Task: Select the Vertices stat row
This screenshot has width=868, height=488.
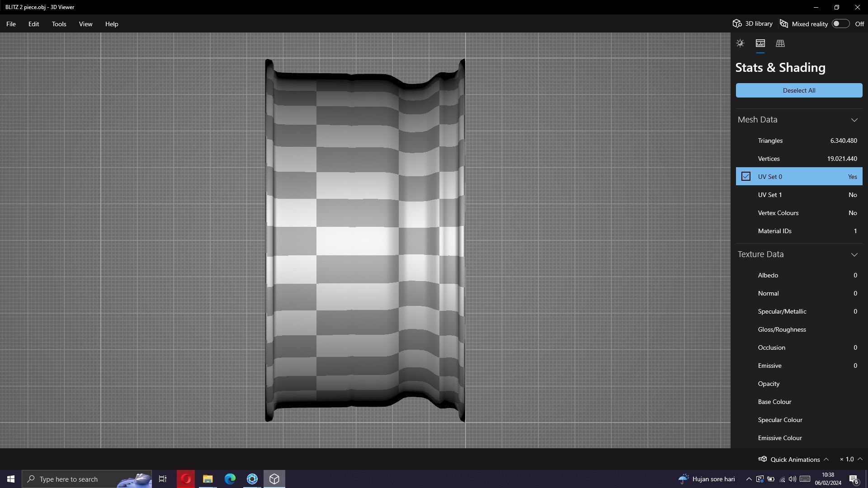Action: point(799,159)
